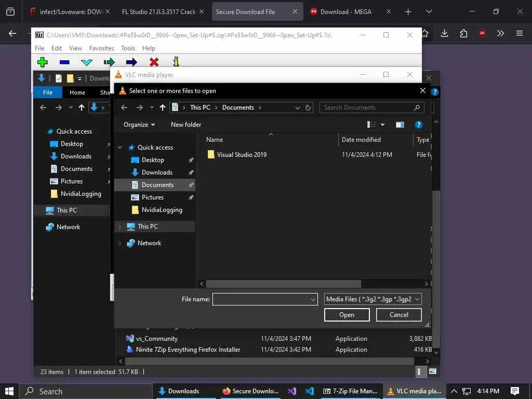Toggle the preview pane icon
Viewport: 532px width, 399px height.
point(400,125)
